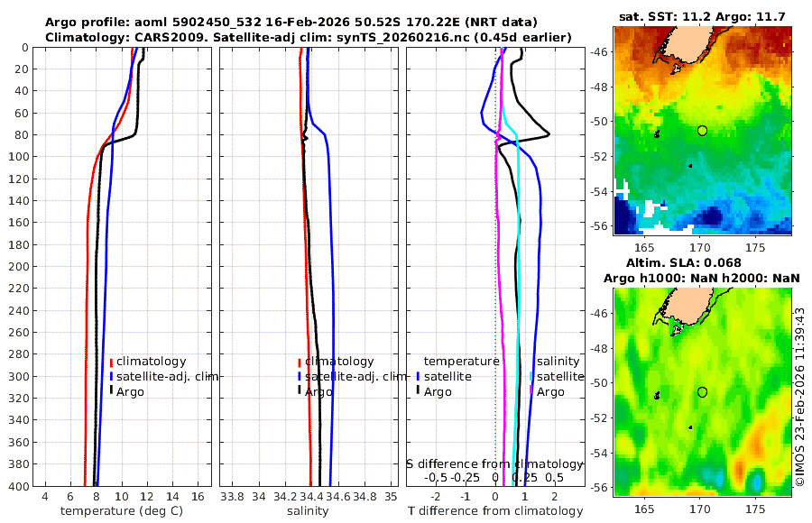
Task: Click the small black island near -51 on SST map
Action: pyautogui.click(x=657, y=134)
